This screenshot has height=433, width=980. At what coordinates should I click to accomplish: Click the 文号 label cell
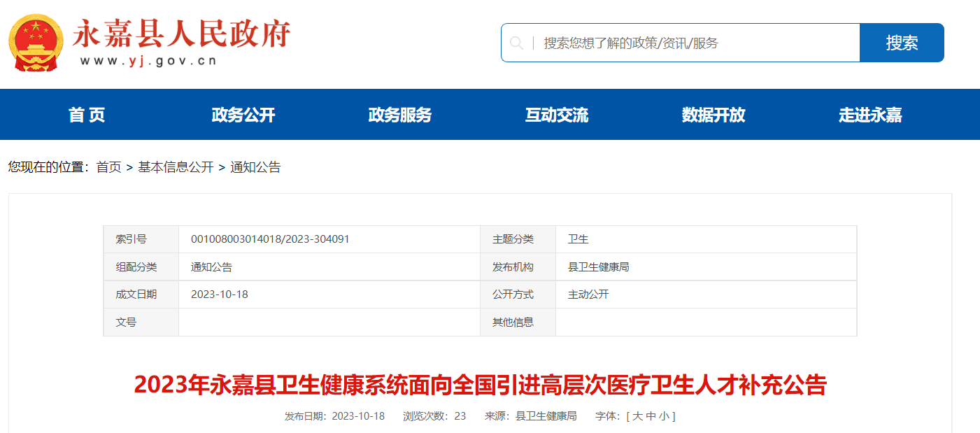[141, 322]
